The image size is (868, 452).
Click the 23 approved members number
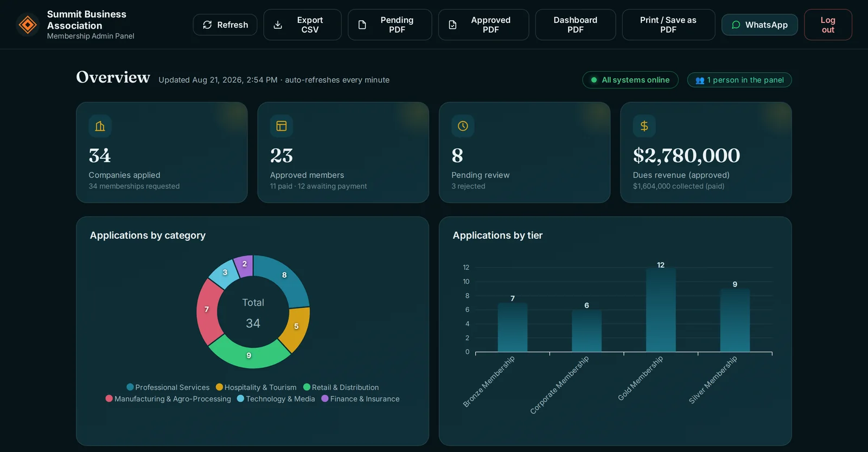pyautogui.click(x=282, y=156)
